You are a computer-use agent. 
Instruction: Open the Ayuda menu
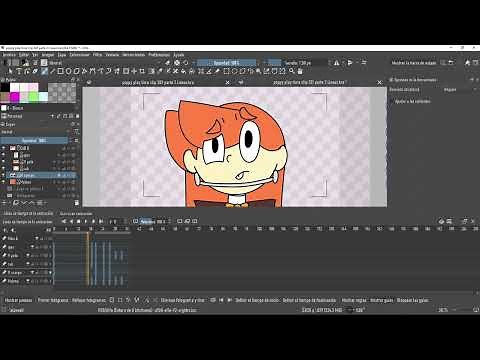[179, 55]
